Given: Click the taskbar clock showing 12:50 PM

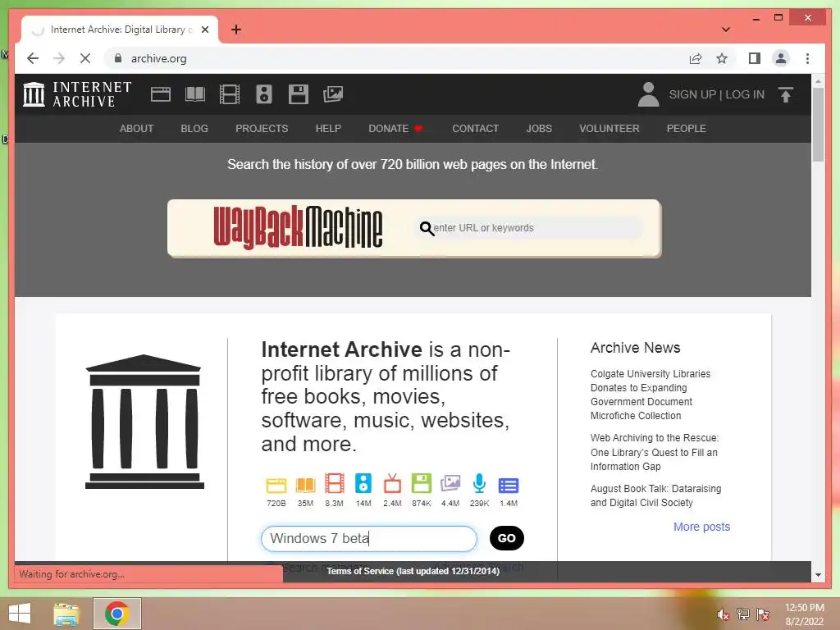Looking at the screenshot, I should tap(804, 614).
